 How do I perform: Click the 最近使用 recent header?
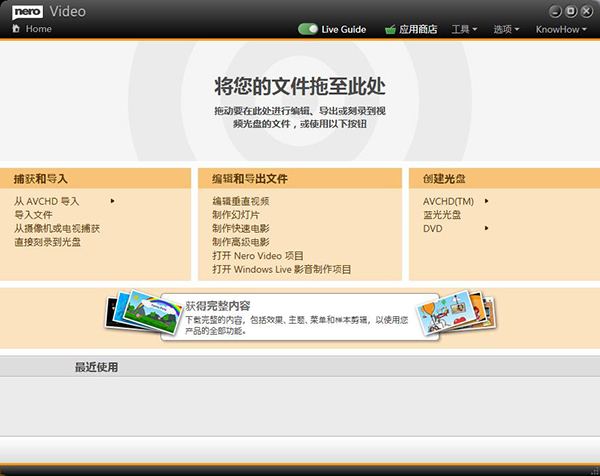coord(96,367)
